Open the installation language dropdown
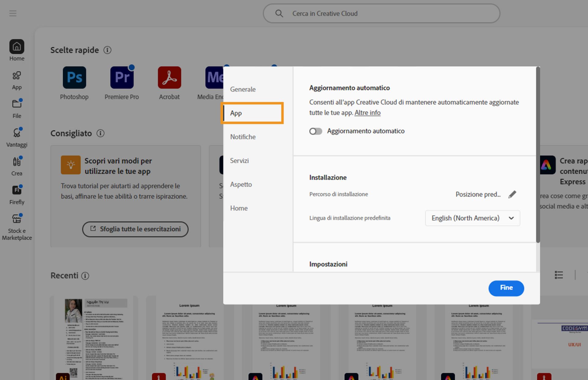Screen dimensions: 588x380 (x=473, y=218)
